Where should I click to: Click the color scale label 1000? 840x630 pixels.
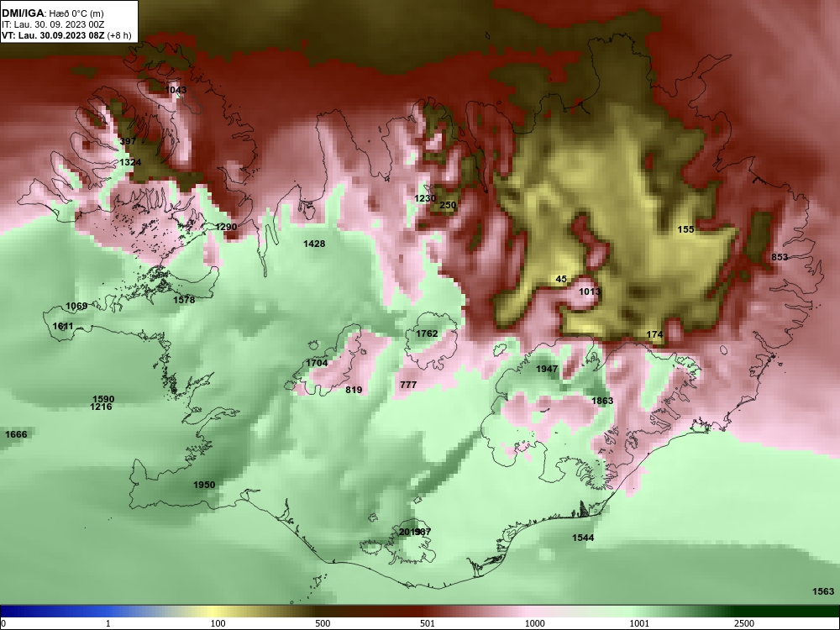pyautogui.click(x=534, y=623)
